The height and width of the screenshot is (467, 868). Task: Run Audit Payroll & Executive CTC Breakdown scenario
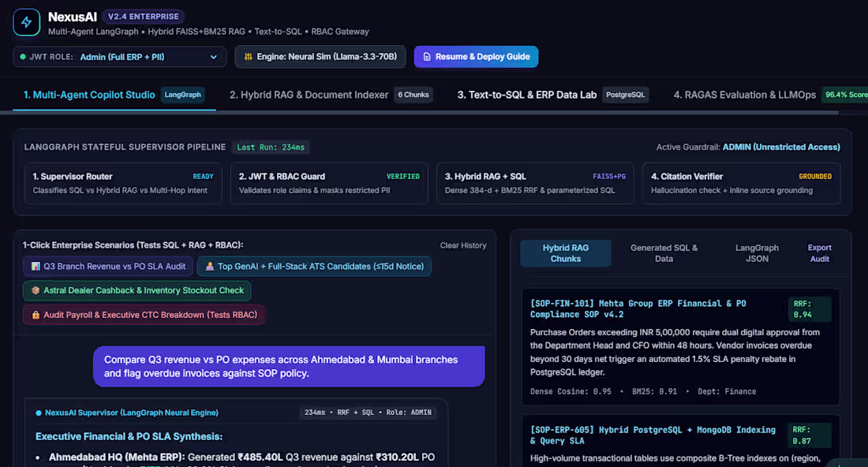click(x=144, y=315)
